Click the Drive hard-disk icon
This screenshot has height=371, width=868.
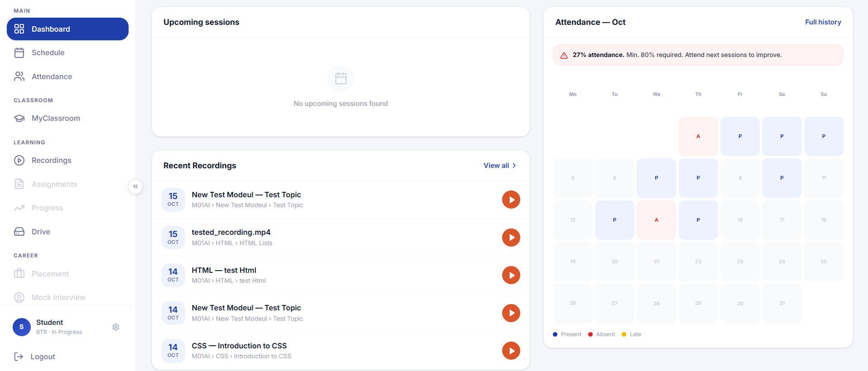[19, 232]
